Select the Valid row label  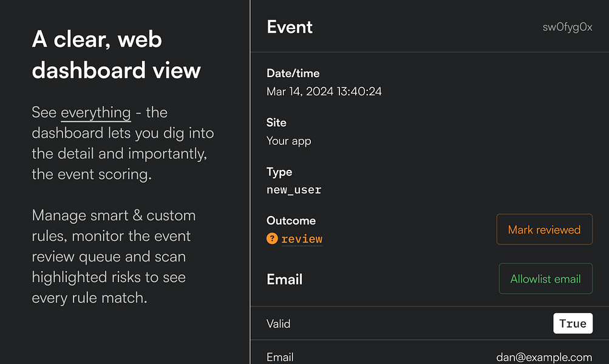click(279, 324)
